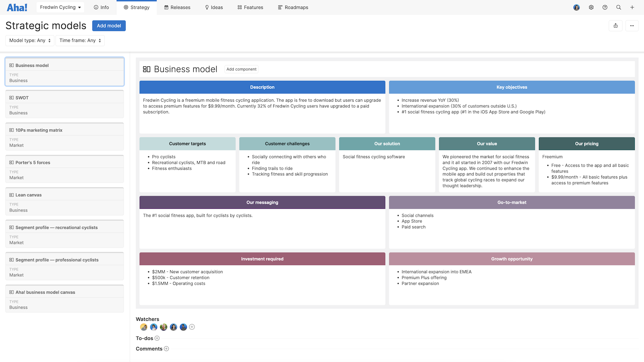Viewport: 644px width, 362px height.
Task: Click the Description component header
Action: click(x=262, y=87)
